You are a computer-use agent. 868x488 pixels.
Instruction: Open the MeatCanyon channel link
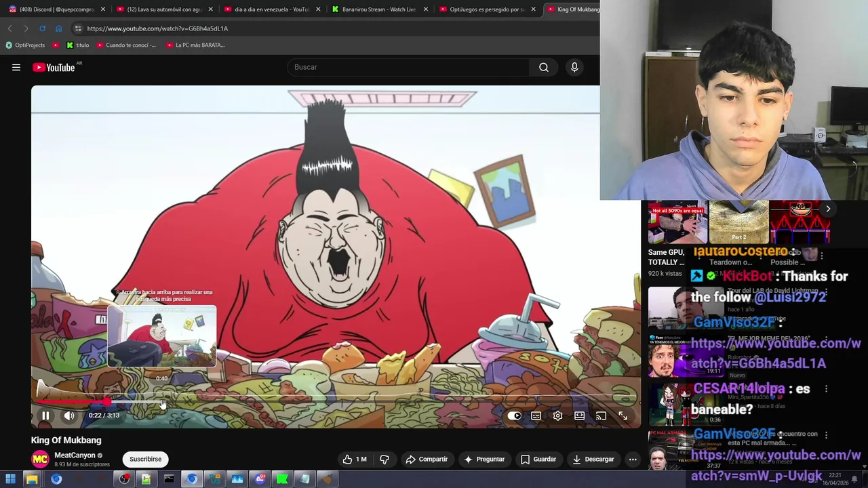[x=75, y=455]
